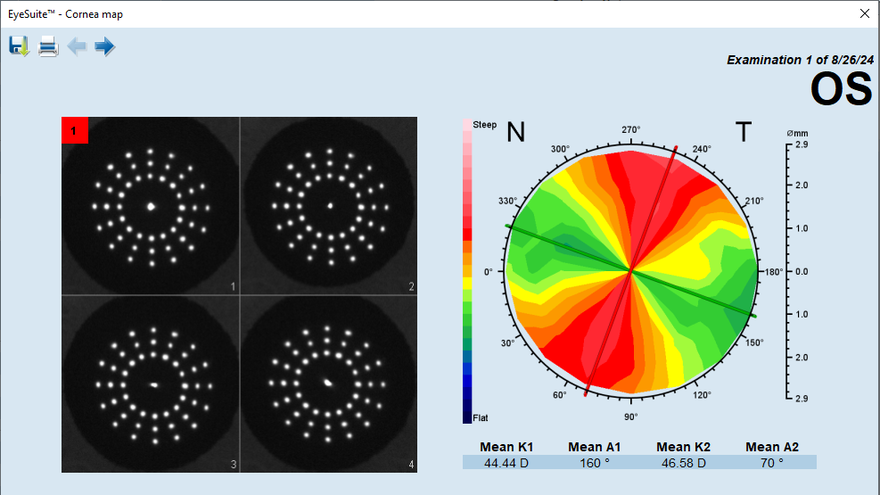
Task: Open keratometry image 3 in the bottom-left
Action: (x=151, y=383)
